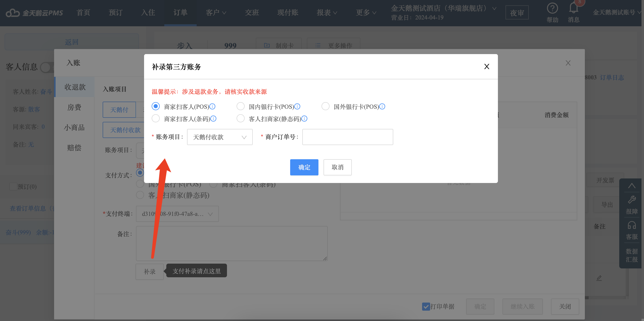Show info for 商家扫客人(条码) option

point(214,119)
